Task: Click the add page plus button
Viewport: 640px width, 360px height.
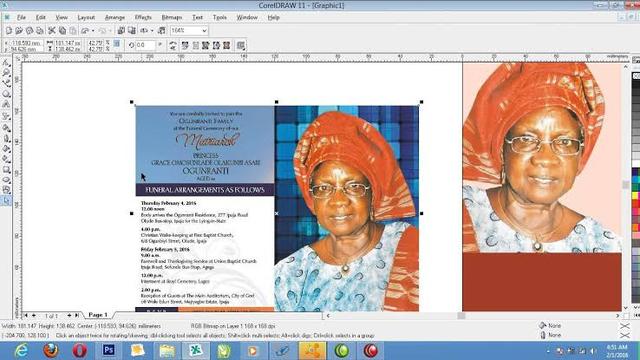Action: coord(69,316)
